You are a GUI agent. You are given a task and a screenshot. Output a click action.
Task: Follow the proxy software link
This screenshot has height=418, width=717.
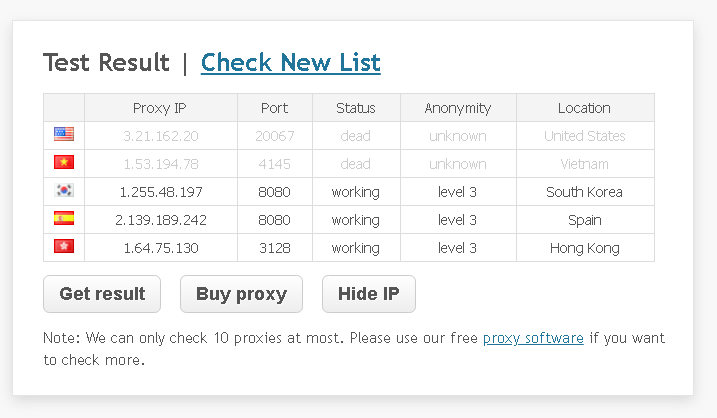pyautogui.click(x=533, y=338)
